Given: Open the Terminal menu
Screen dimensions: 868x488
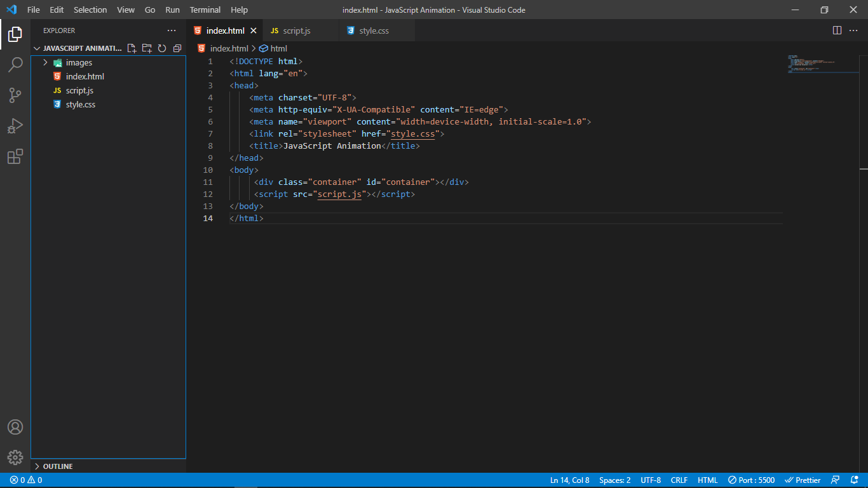Looking at the screenshot, I should [205, 10].
